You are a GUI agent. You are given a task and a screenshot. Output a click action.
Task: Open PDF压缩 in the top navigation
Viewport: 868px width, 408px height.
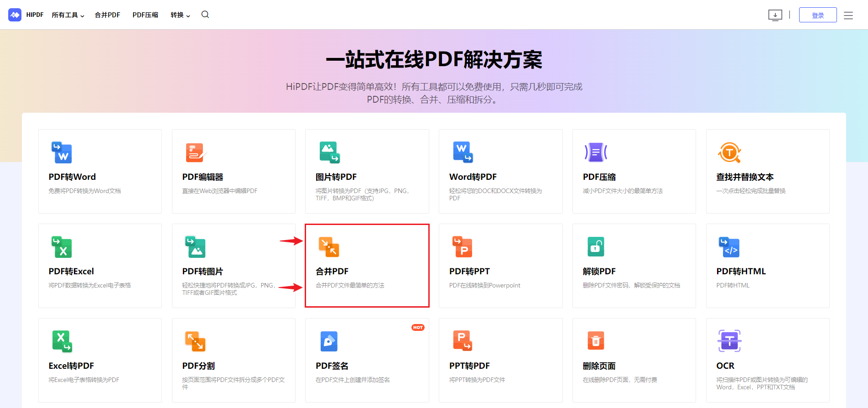coord(146,15)
